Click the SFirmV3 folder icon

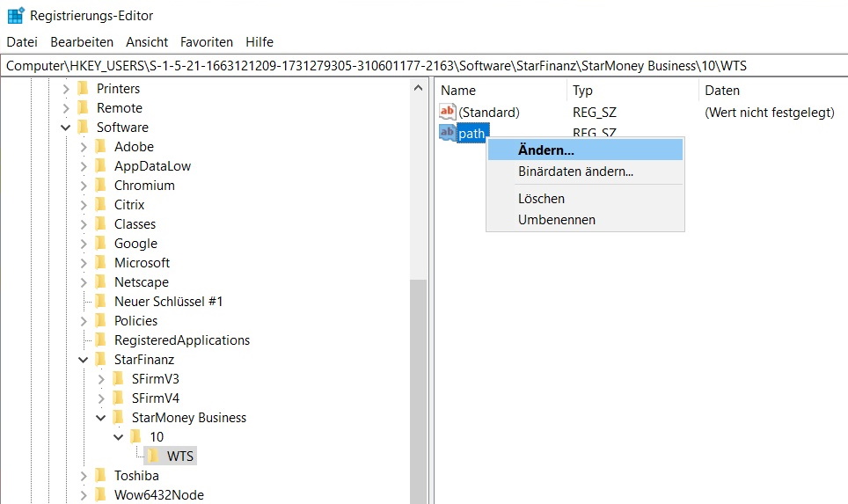119,378
